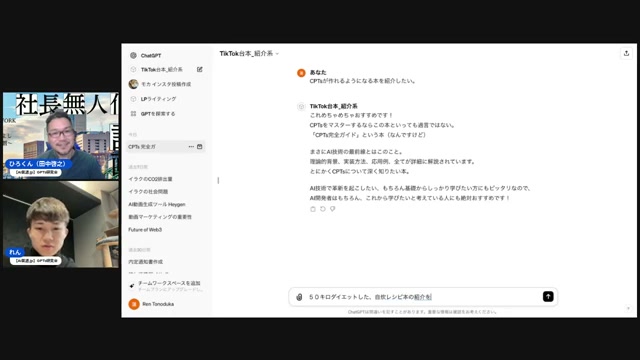Open the Future of Web3 chat
Viewport: 640px width, 360px height.
[145, 230]
